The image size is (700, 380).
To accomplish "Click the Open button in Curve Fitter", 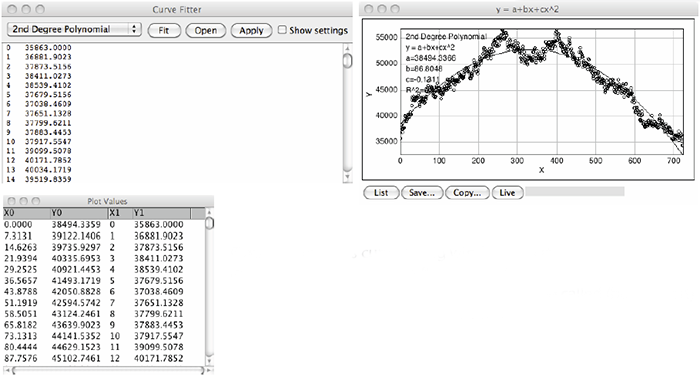I will coord(205,30).
